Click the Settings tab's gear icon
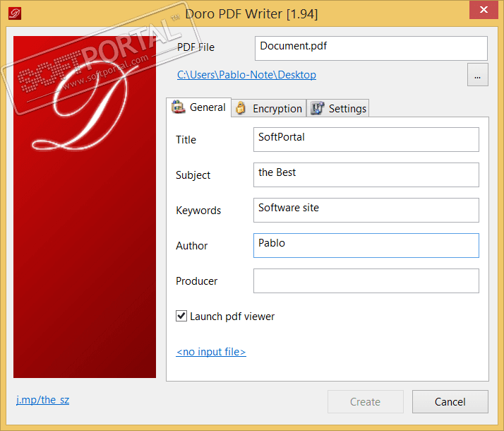Screen dimensions: 504x431 [x=317, y=108]
